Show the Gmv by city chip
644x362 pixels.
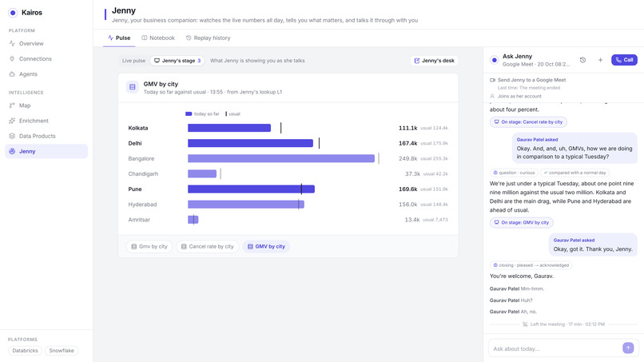[149, 247]
